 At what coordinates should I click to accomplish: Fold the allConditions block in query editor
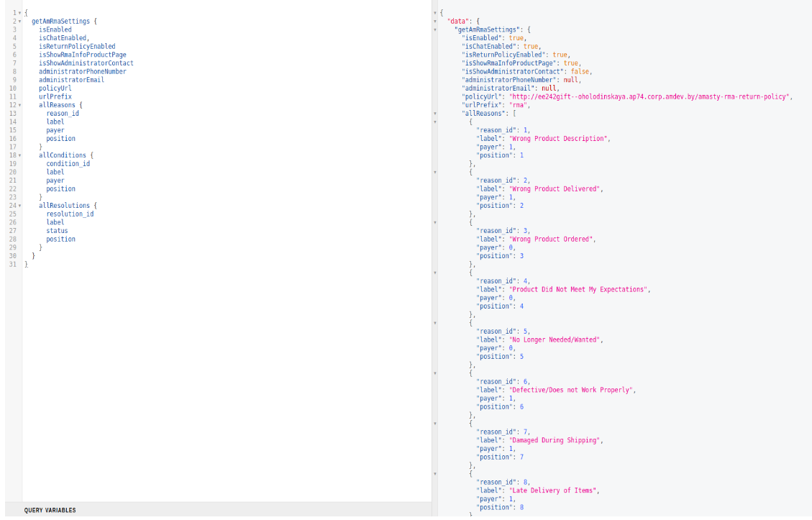coord(19,155)
